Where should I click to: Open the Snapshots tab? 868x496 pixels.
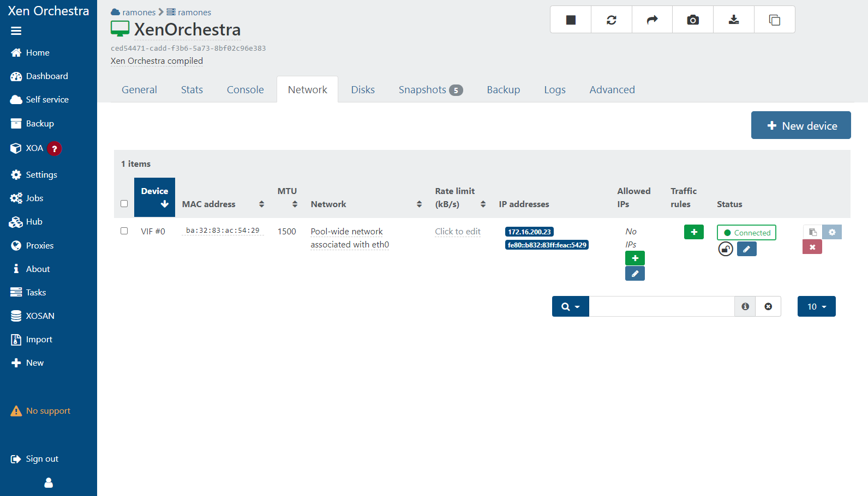pyautogui.click(x=430, y=89)
